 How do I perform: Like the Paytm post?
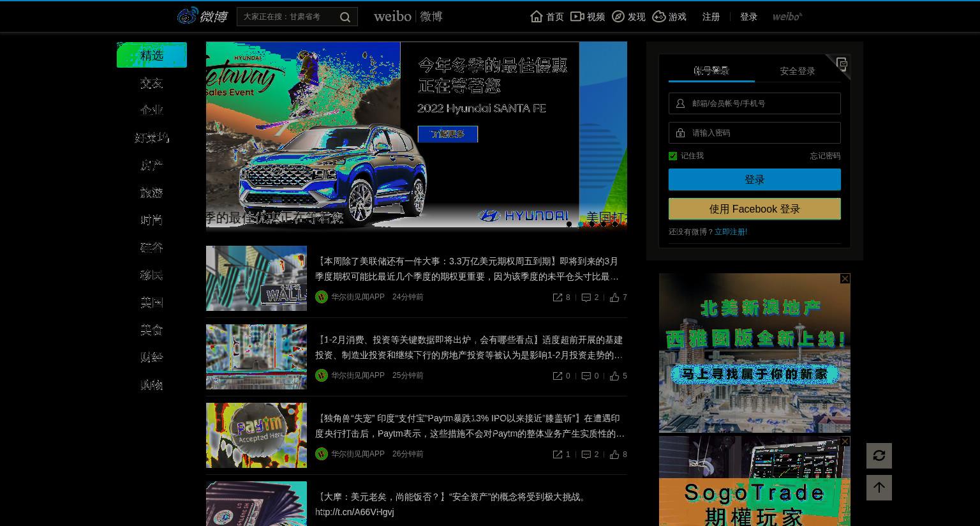[614, 455]
